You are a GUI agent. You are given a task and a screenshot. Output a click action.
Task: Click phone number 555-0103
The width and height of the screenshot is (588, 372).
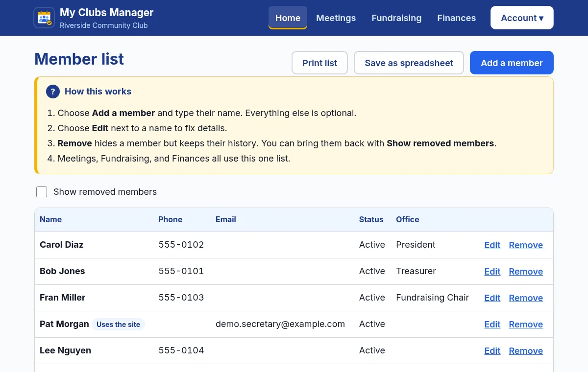pos(181,298)
